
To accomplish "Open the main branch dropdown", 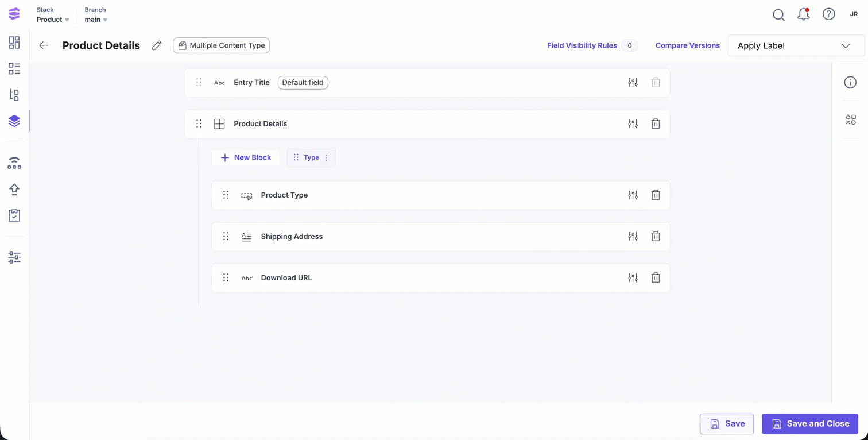I will [96, 20].
